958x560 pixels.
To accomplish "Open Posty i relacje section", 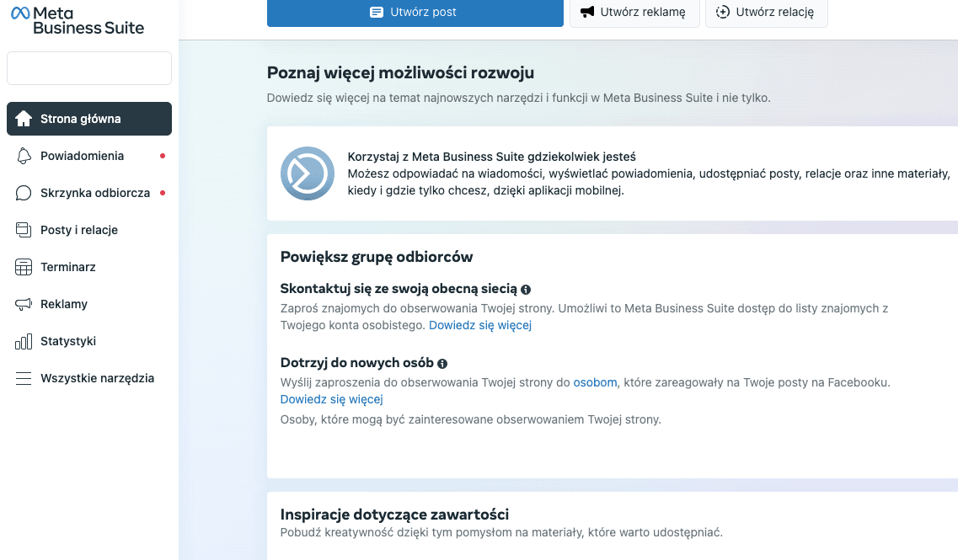I will (89, 230).
